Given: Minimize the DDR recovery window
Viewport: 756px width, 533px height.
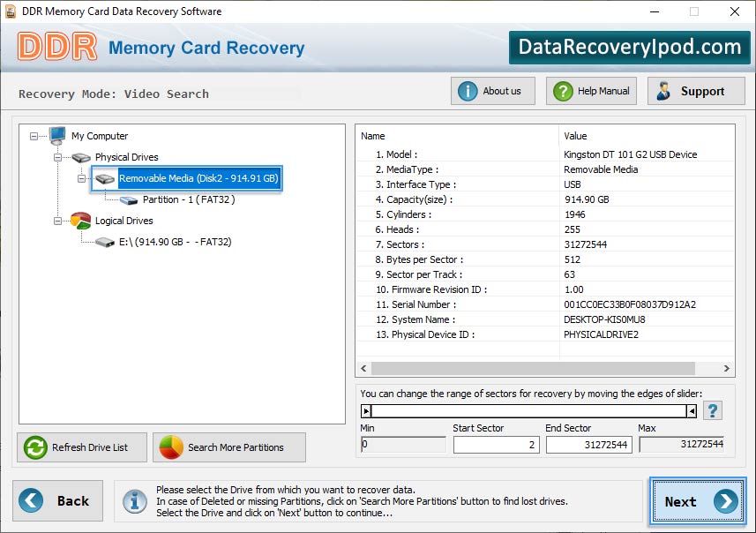Looking at the screenshot, I should tap(655, 11).
